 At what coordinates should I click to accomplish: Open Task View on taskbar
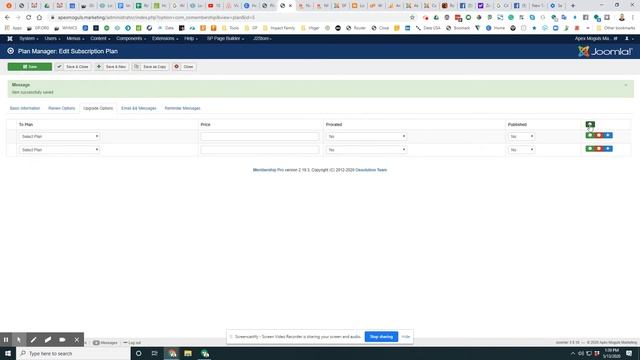coord(154,353)
